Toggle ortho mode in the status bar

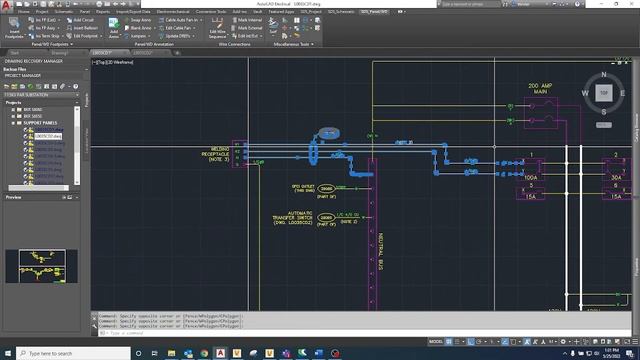471,342
